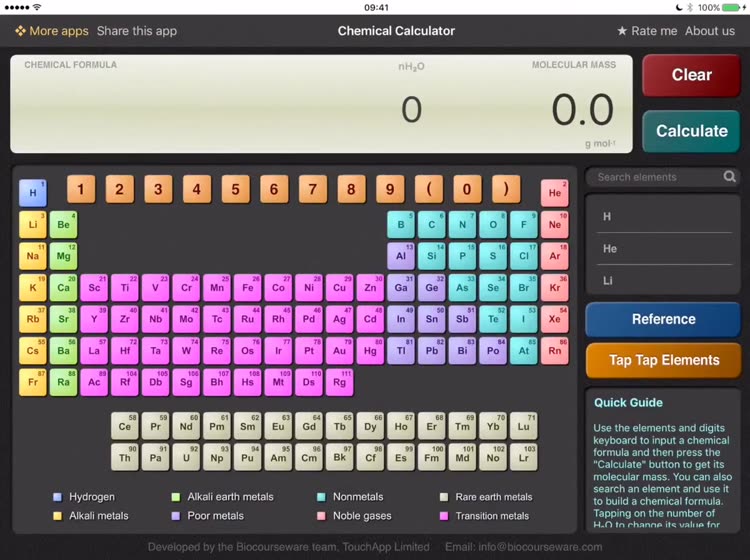The height and width of the screenshot is (560, 750).
Task: Tap Share this app
Action: (x=137, y=31)
